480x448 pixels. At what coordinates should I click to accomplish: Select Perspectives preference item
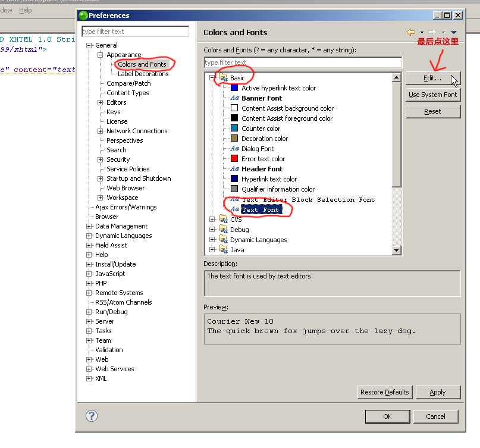[x=124, y=140]
